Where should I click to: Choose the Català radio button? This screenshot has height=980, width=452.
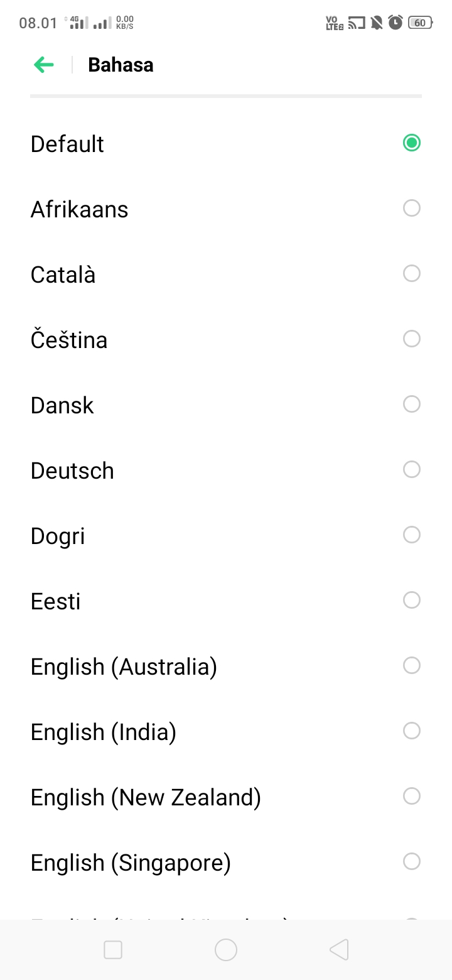[411, 273]
